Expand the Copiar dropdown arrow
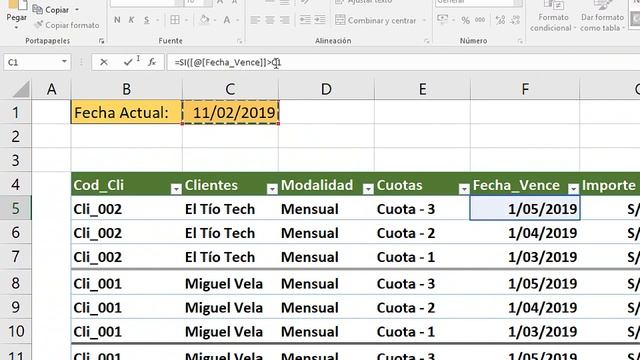The image size is (640, 360). tap(77, 10)
